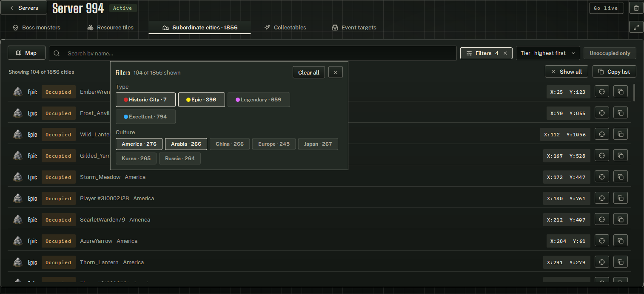Screen dimensions: 644x294
Task: Open the Map view button
Action: point(26,53)
